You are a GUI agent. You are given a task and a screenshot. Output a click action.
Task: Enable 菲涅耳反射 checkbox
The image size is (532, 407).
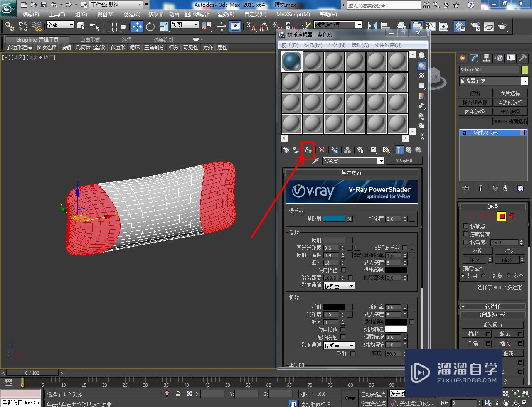405,248
